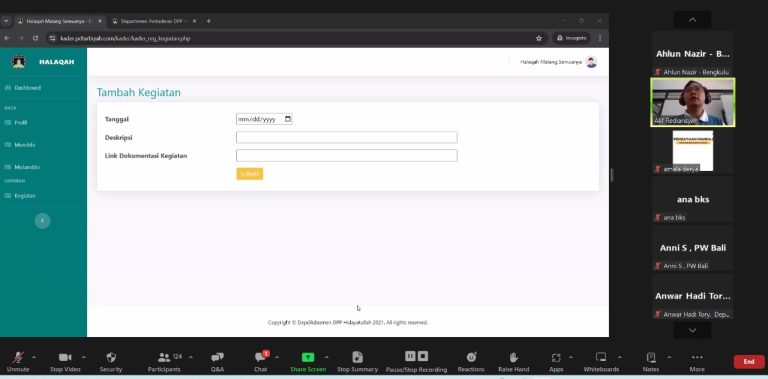This screenshot has height=379, width=768.
Task: Click Link Dokumentasi Kegiatan field
Action: tap(347, 156)
